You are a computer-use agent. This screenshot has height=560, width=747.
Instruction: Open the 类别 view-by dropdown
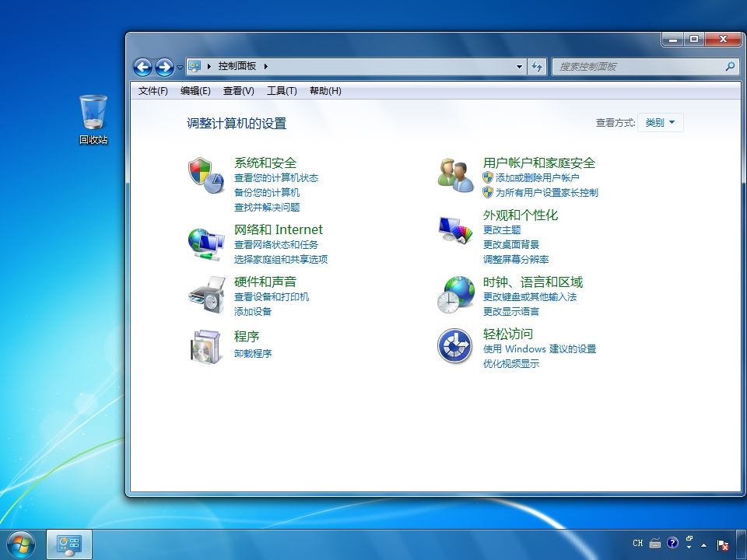point(661,122)
